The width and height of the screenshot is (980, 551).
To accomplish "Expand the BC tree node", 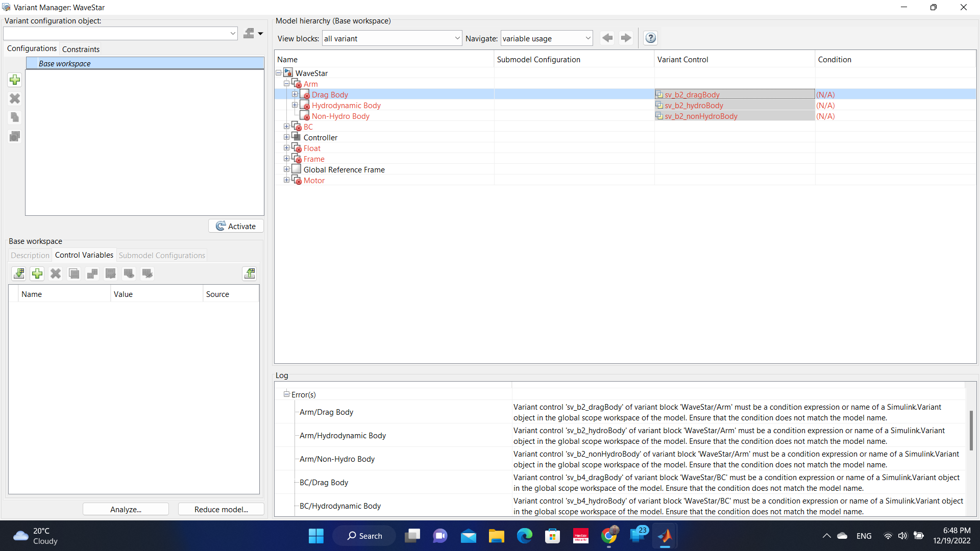I will [x=286, y=126].
